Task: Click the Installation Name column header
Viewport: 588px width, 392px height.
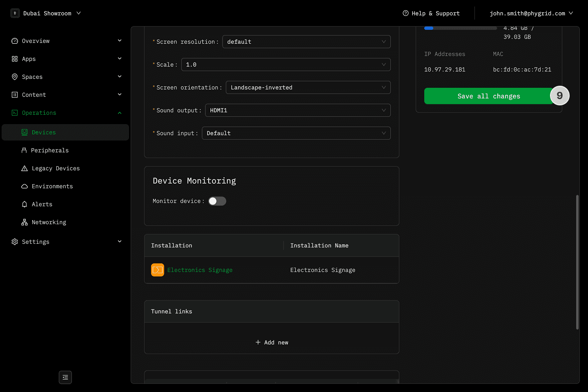Action: (x=341, y=245)
